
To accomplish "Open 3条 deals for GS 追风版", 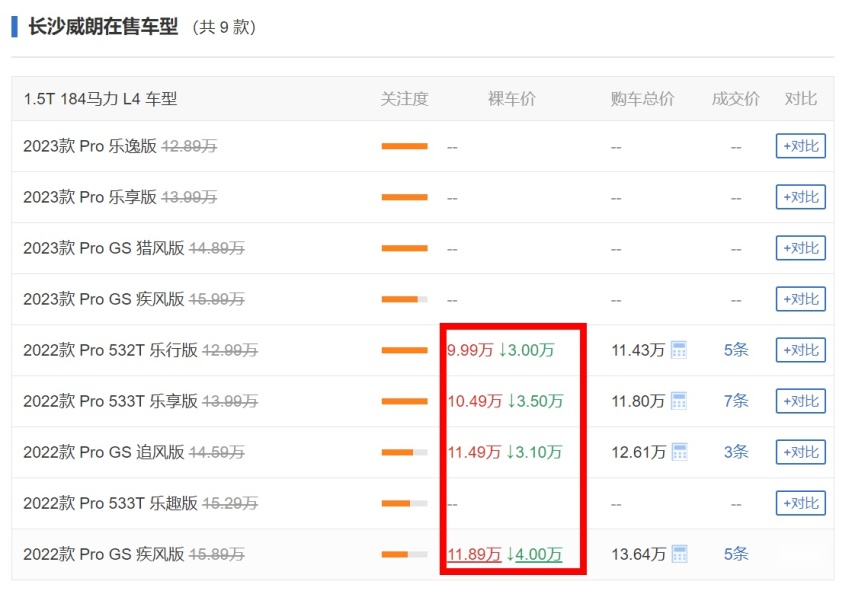I will click(736, 452).
